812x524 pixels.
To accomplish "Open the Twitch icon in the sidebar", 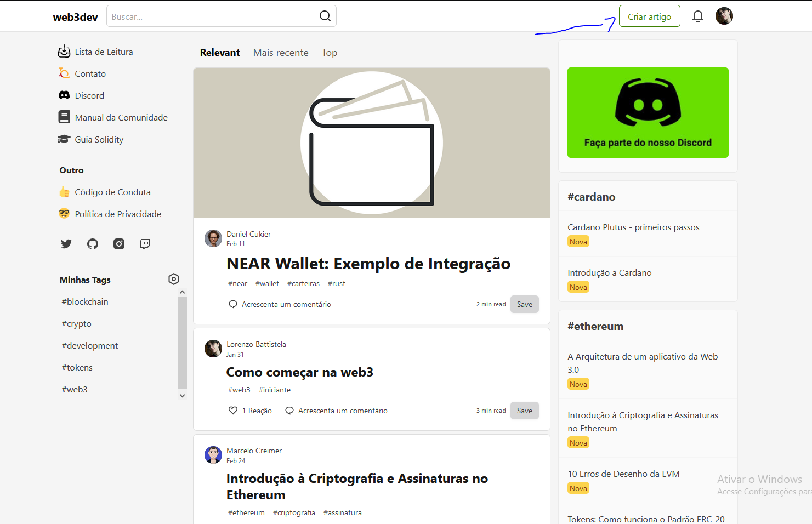I will [x=145, y=244].
